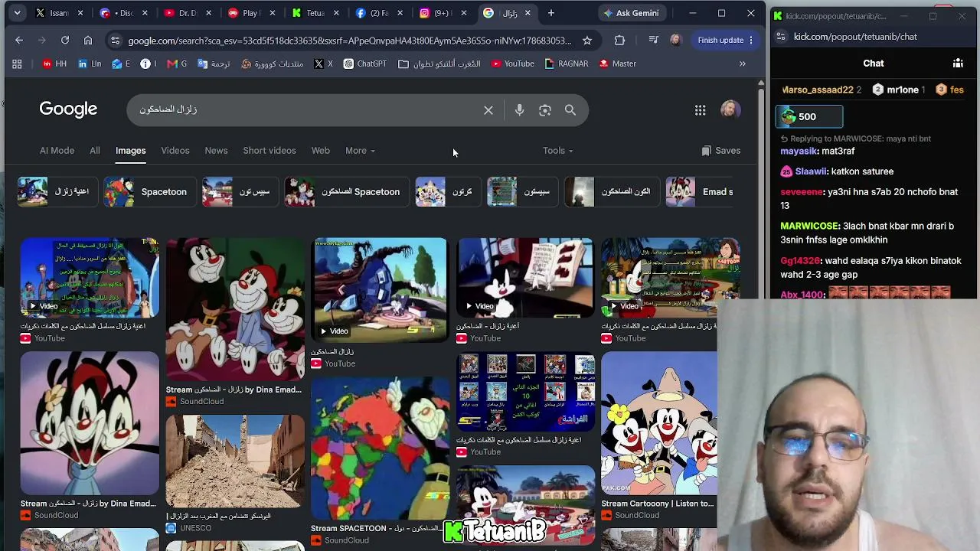The width and height of the screenshot is (980, 551).
Task: Open a new browser tab with plus
Action: click(550, 13)
